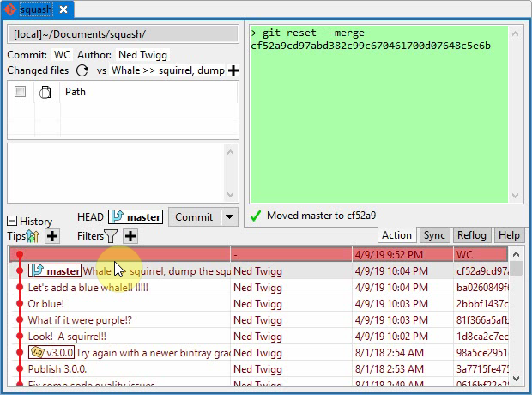532x395 pixels.
Task: Click the plus button next to Filters
Action: click(x=130, y=236)
